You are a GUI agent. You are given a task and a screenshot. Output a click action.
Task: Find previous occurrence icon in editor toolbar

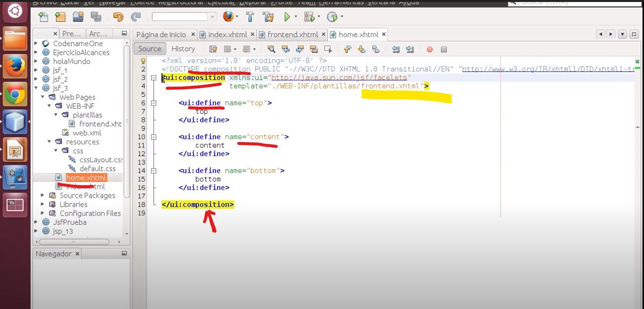[x=286, y=49]
